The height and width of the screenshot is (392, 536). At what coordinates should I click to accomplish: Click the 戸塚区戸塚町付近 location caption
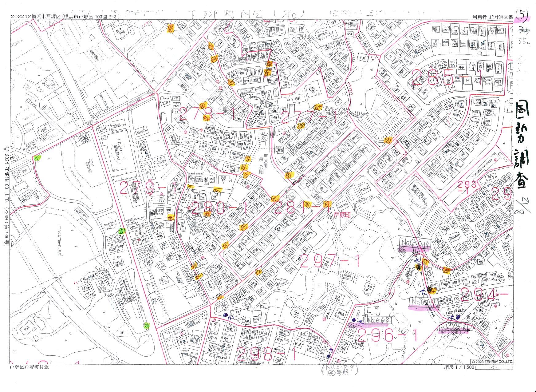pyautogui.click(x=29, y=367)
